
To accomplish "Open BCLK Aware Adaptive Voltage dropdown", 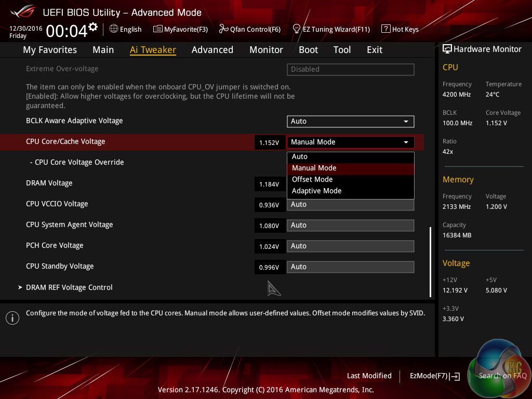I will (x=350, y=121).
